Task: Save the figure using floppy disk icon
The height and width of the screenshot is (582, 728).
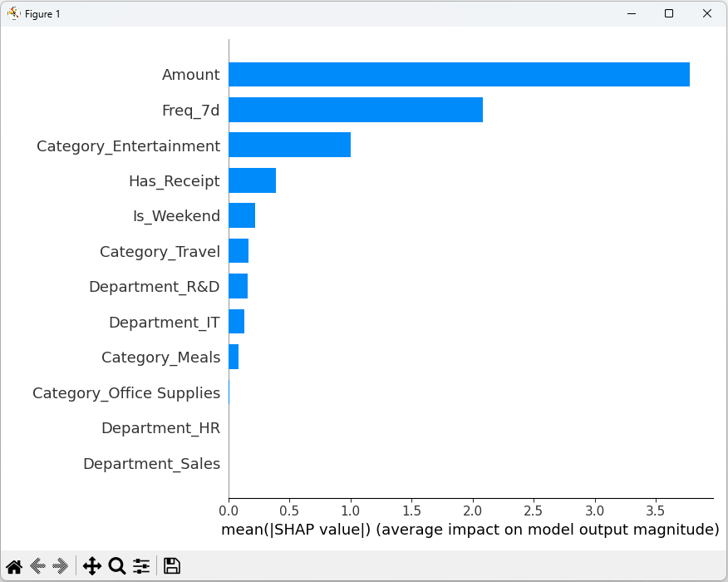Action: (172, 566)
